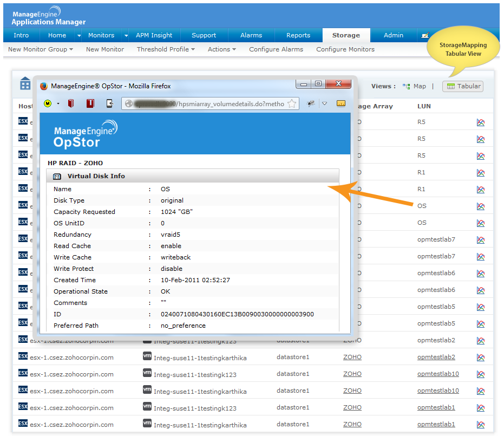The width and height of the screenshot is (504, 442).
Task: Open graph icon for underlined opmtestlab2 row
Action: click(481, 357)
